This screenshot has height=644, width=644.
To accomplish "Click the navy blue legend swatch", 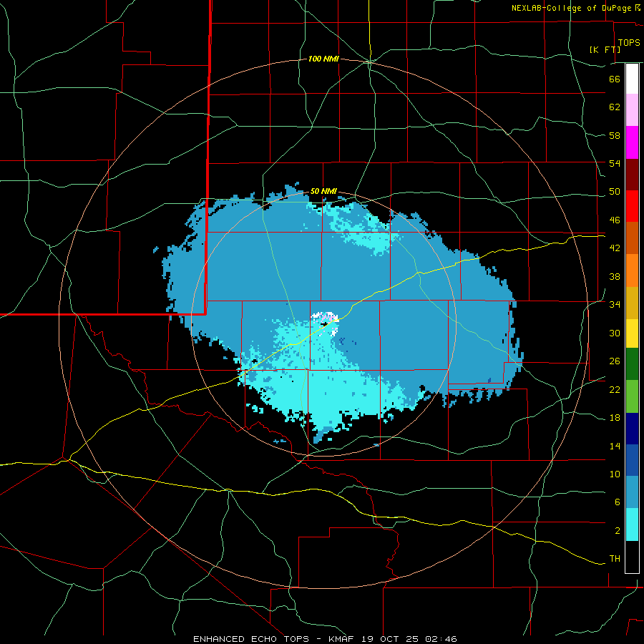I will click(632, 429).
